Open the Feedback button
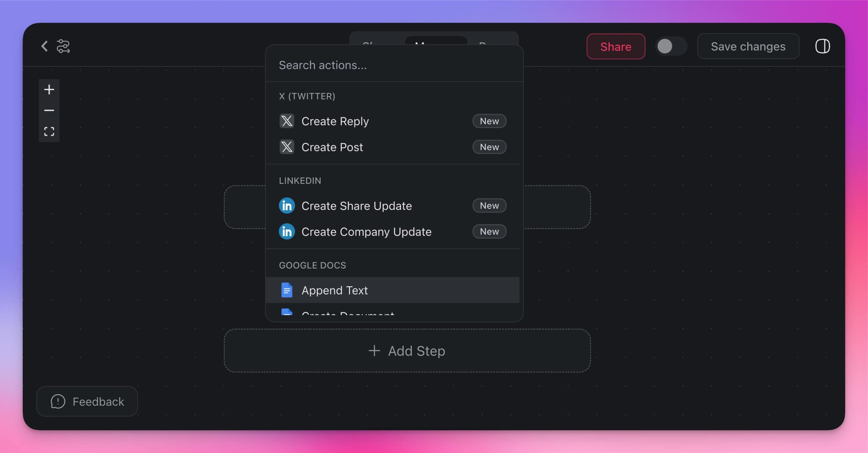The height and width of the screenshot is (453, 868). pyautogui.click(x=87, y=401)
